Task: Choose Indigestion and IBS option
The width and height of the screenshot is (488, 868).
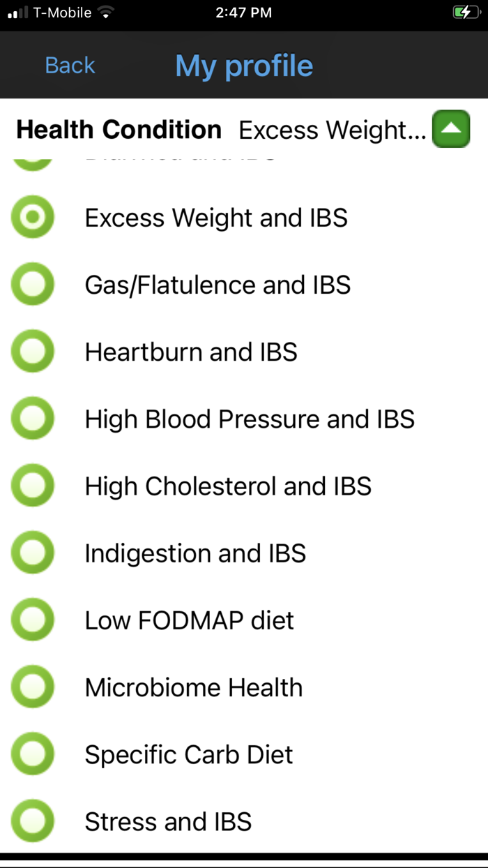Action: [x=32, y=552]
